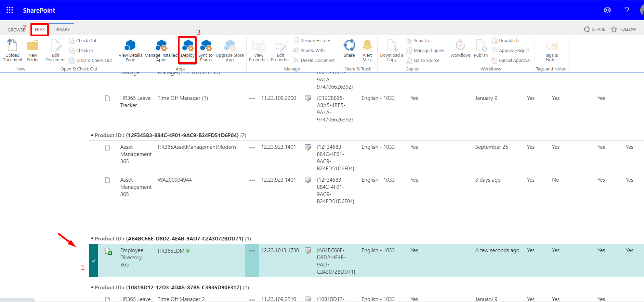644x302 pixels.
Task: Collapse Product ID 1081BD12 group
Action: [92, 287]
